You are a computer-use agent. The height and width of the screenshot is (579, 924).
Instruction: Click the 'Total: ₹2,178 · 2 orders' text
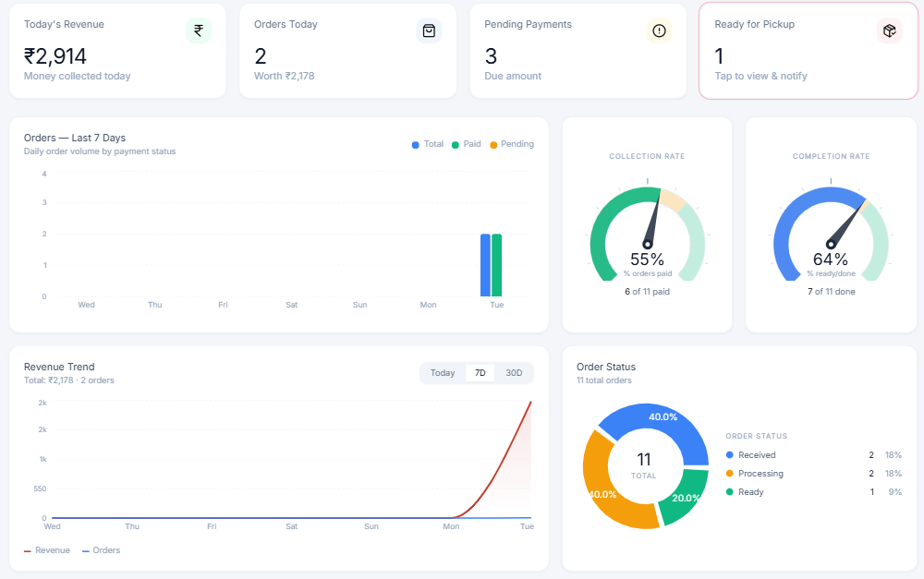pos(69,380)
